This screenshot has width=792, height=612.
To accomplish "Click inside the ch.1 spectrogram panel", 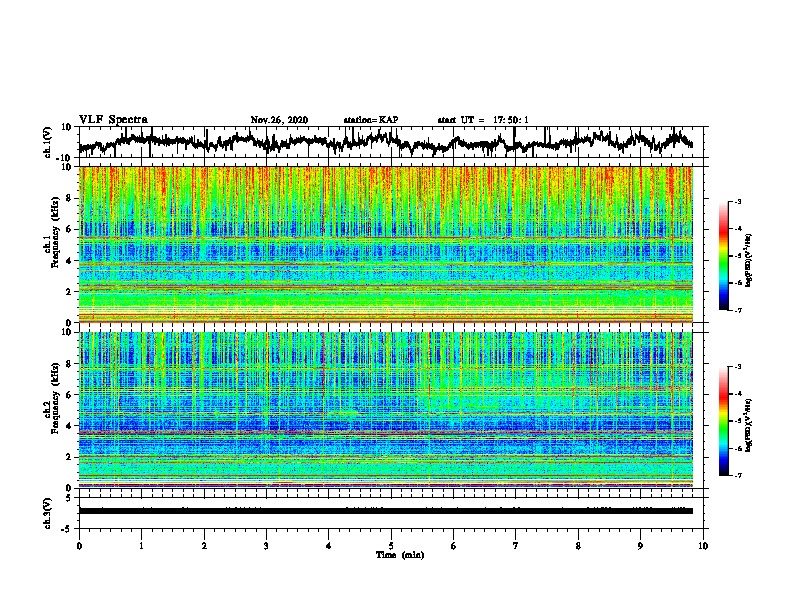I will (386, 244).
